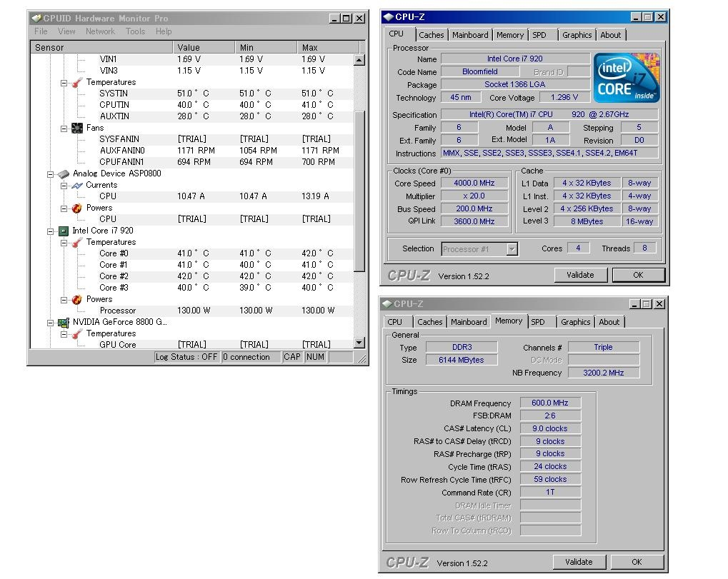Viewport: 728px width, 579px height.
Task: Click the Powers flame icon under Analog Device
Action: pos(77,208)
